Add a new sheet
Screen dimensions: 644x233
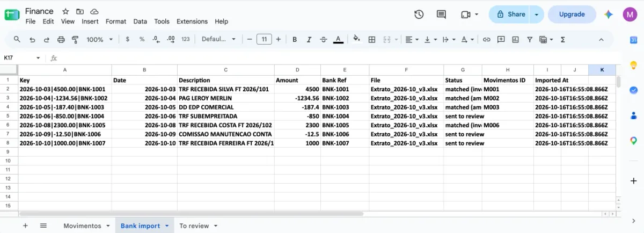coord(25,226)
